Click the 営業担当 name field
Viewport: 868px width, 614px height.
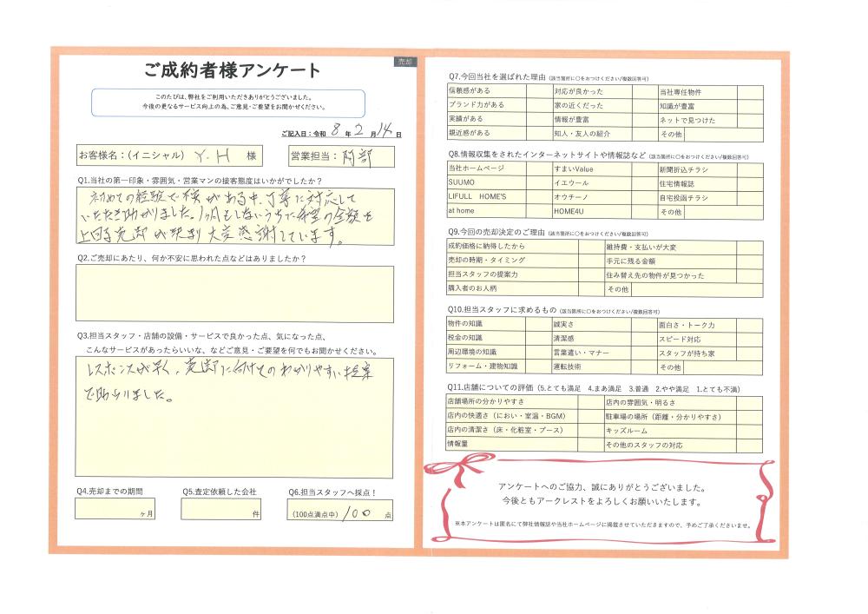(x=352, y=156)
